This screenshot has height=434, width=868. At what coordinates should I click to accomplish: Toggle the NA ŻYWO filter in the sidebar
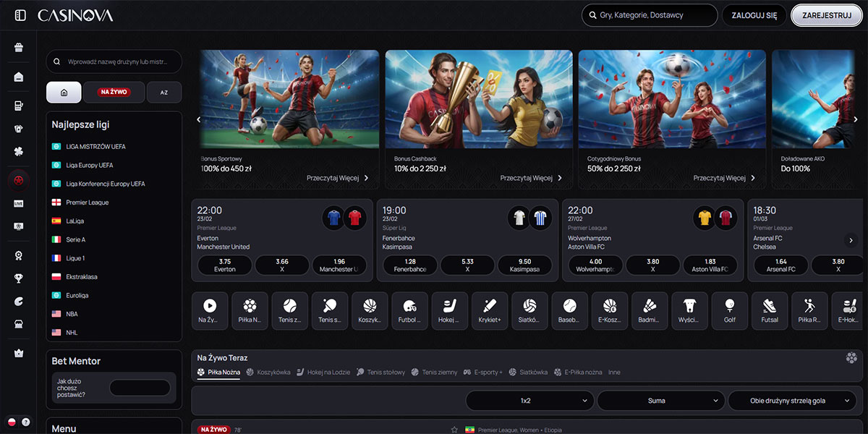(x=113, y=92)
